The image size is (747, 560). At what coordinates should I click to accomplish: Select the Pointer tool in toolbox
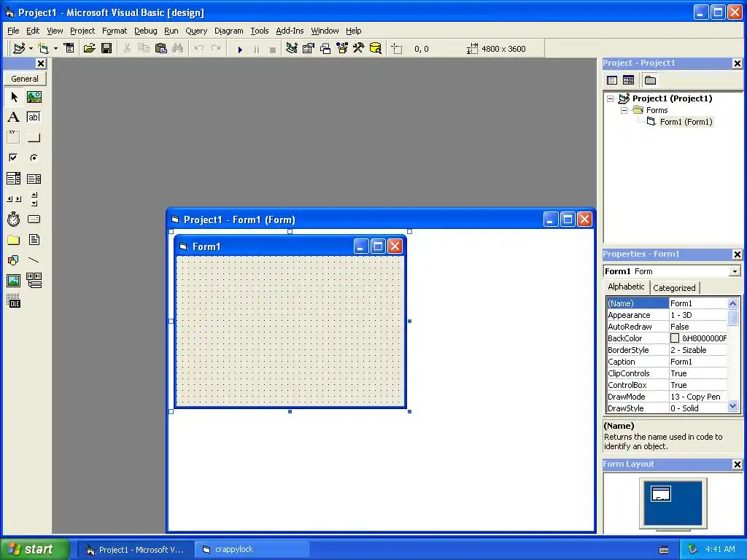pyautogui.click(x=14, y=97)
